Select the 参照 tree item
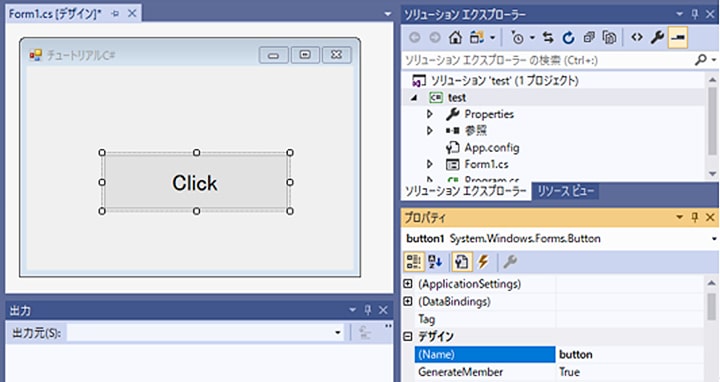This screenshot has height=382, width=720. [x=475, y=131]
